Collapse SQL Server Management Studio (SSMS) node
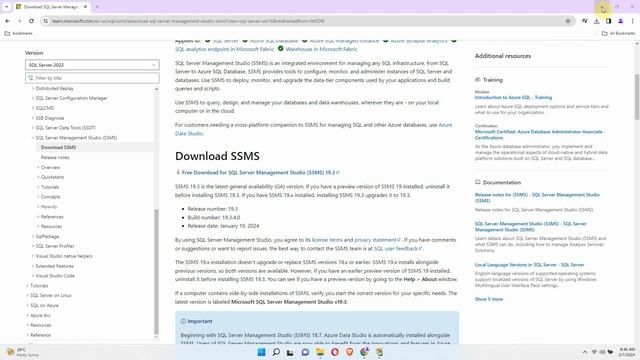Image resolution: width=640 pixels, height=360 pixels. pyautogui.click(x=33, y=138)
